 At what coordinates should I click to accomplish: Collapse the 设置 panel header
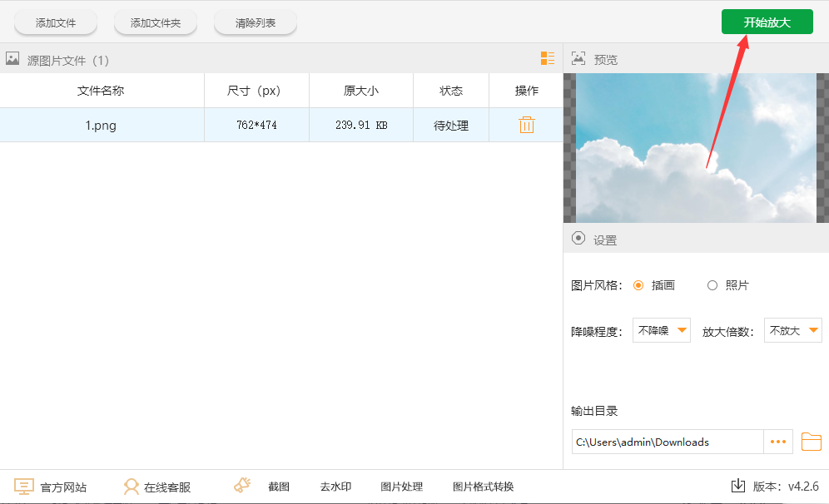click(x=578, y=240)
